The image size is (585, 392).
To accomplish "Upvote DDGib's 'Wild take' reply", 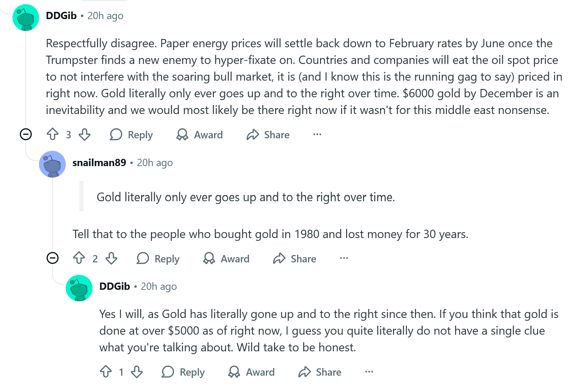I will pyautogui.click(x=106, y=372).
